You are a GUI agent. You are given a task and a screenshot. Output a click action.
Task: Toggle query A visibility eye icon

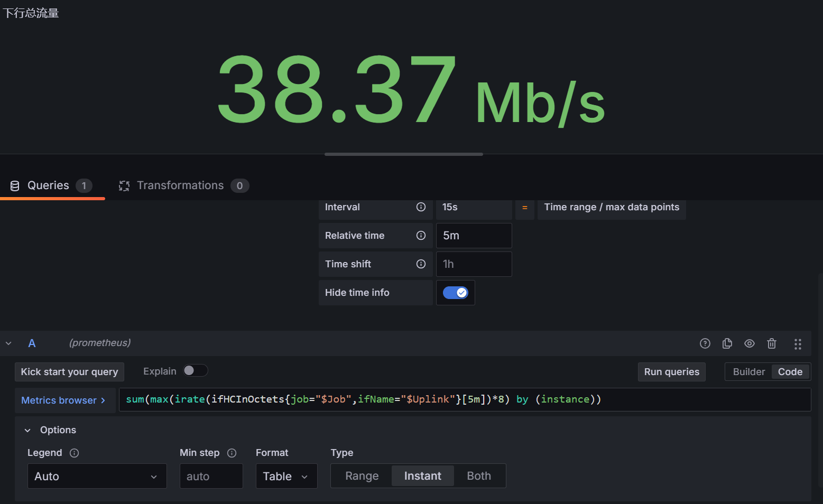[750, 343]
